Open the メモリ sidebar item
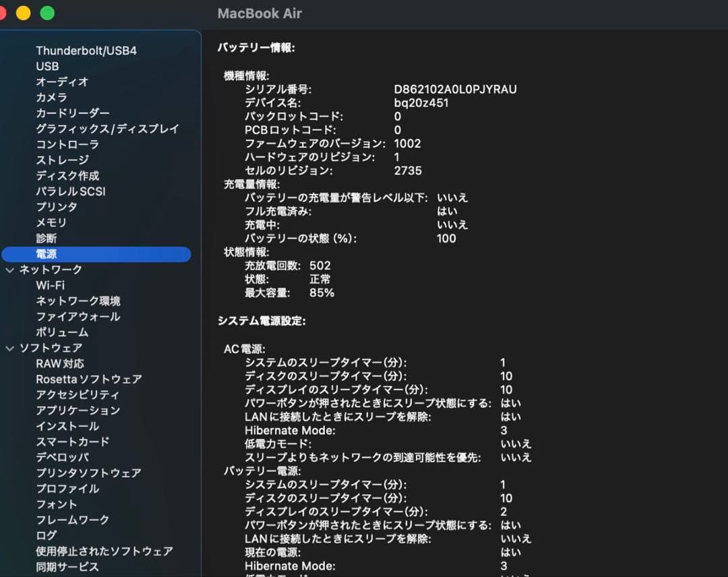The height and width of the screenshot is (577, 728). [x=51, y=223]
